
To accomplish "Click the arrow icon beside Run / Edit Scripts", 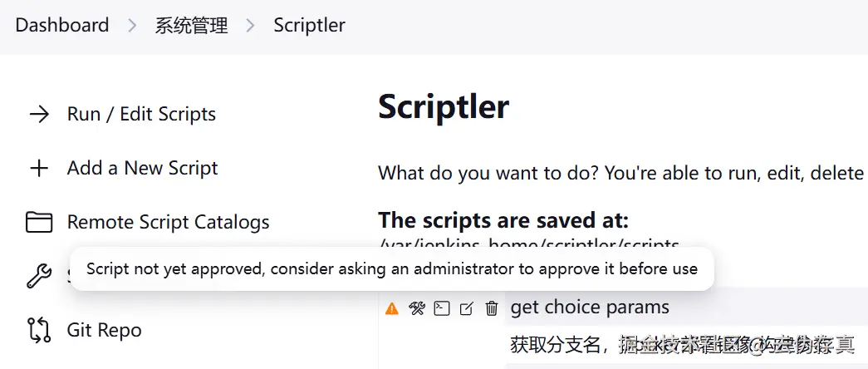I will coord(39,114).
